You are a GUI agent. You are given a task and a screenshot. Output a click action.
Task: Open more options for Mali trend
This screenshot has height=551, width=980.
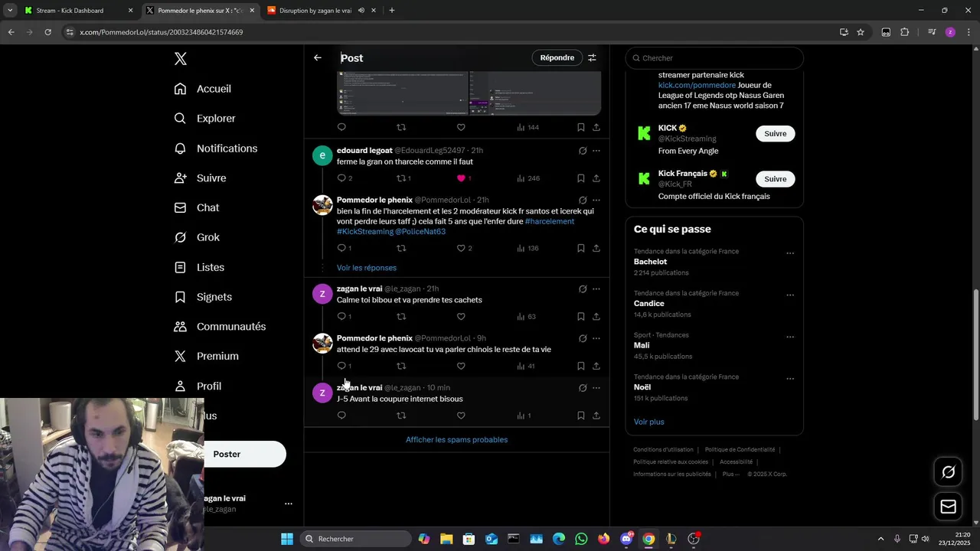point(790,337)
